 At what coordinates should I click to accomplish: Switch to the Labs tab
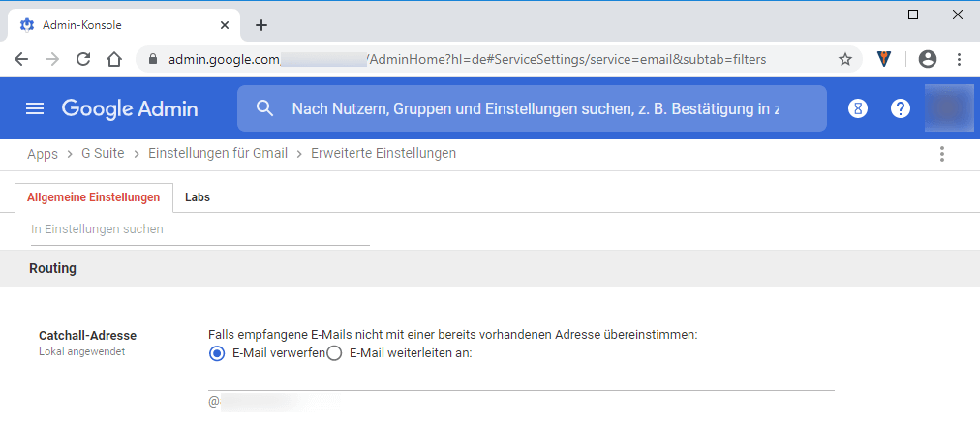coord(198,197)
